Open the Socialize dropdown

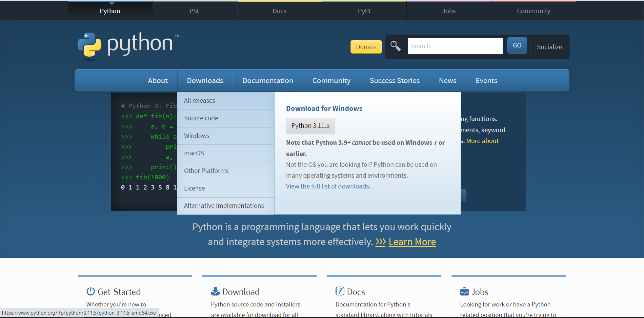tap(549, 47)
